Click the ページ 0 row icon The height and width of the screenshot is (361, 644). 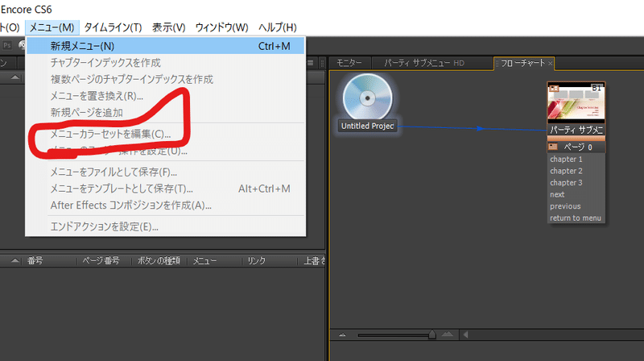[553, 147]
